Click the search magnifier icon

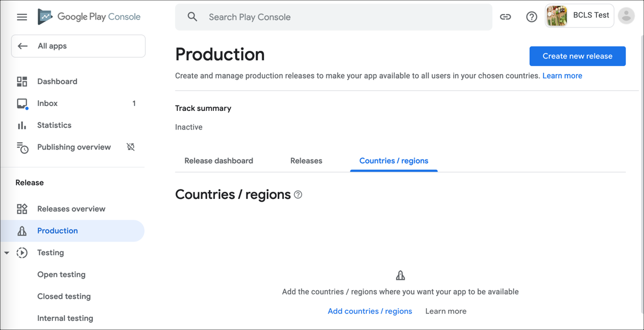pyautogui.click(x=192, y=17)
